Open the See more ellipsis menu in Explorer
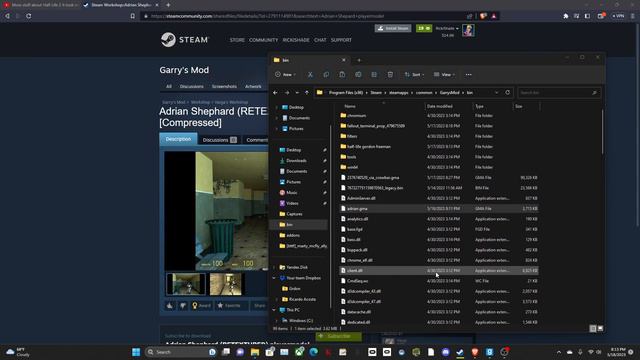 (469, 75)
